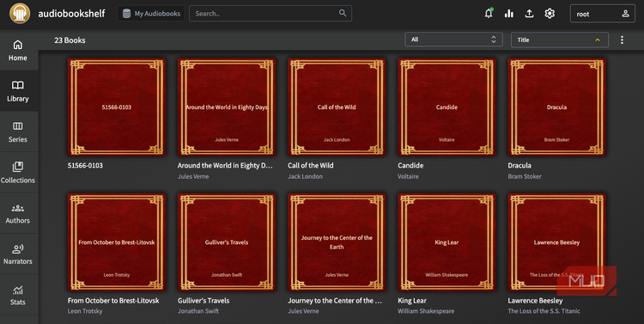Open the Candide book cover
The height and width of the screenshot is (324, 644).
(447, 107)
